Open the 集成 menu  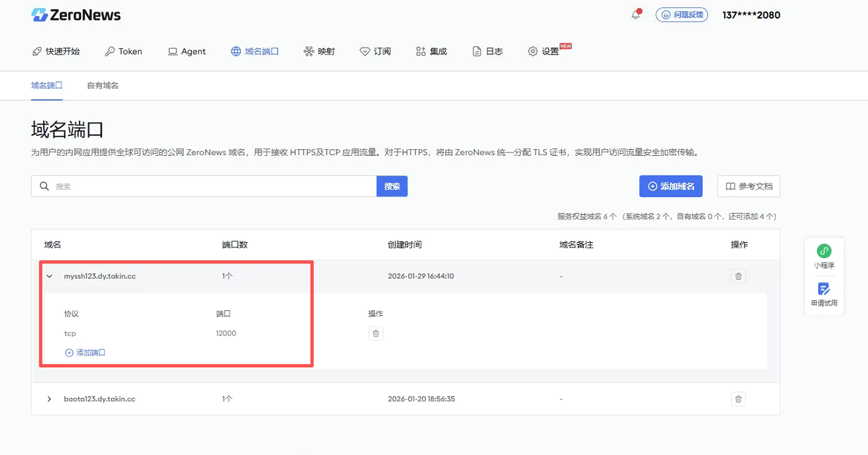[x=431, y=51]
